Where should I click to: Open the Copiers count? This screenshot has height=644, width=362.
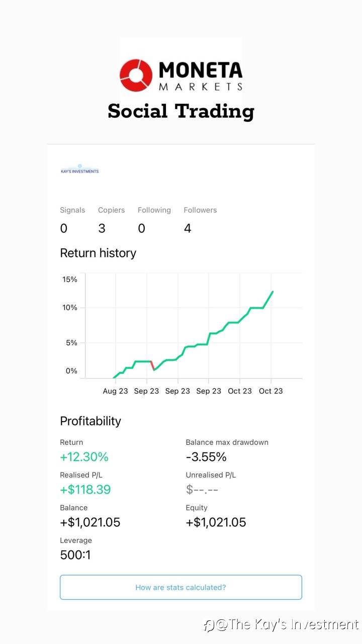[102, 228]
